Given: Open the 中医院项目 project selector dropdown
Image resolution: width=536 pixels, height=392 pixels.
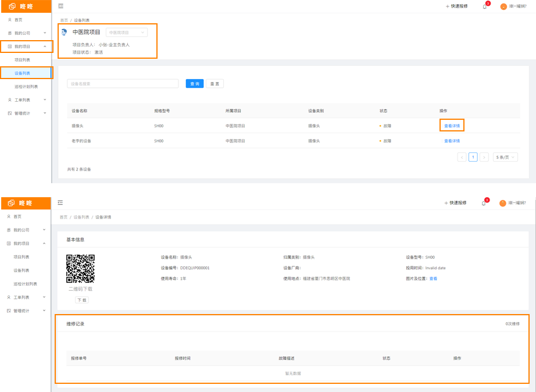Looking at the screenshot, I should click(126, 33).
